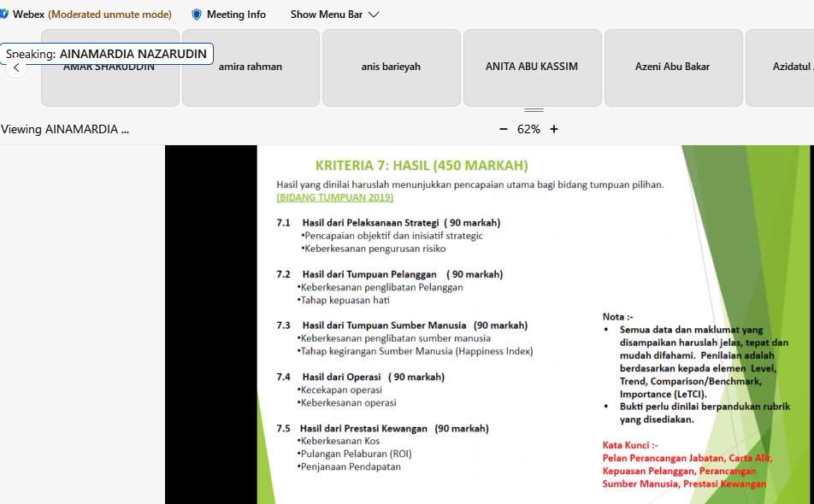
Task: Click Keberkesanan pengurusan risiko bullet
Action: tap(374, 249)
